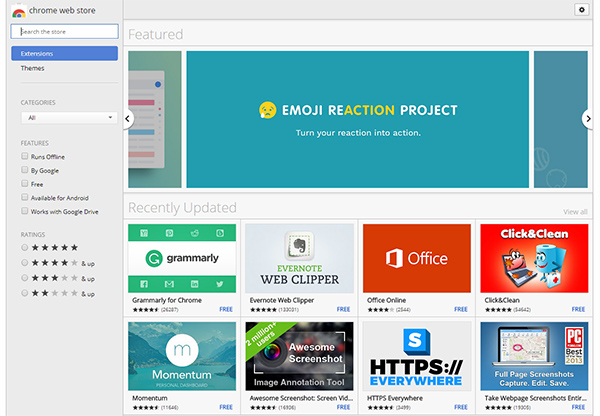Click FREE label on Office Online

pyautogui.click(x=461, y=309)
